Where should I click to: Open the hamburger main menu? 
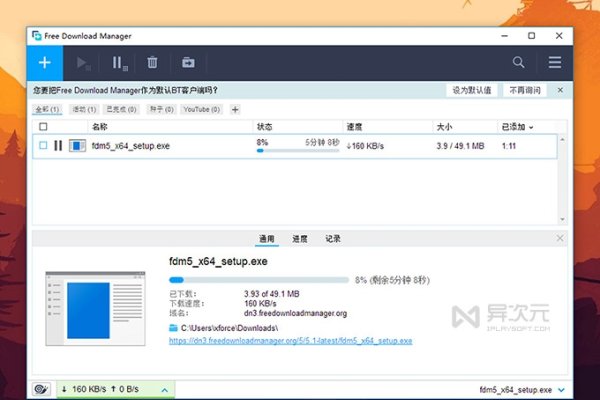[554, 62]
